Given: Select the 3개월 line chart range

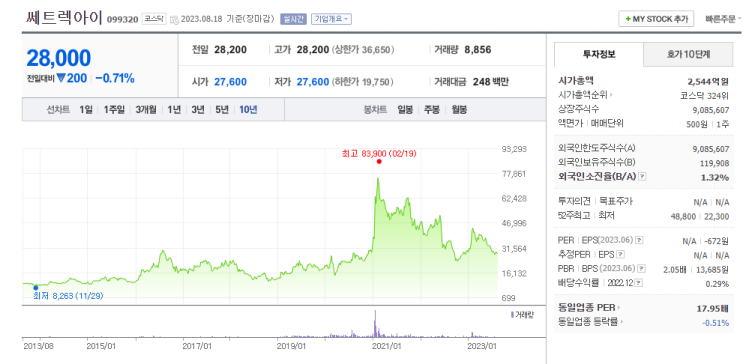Looking at the screenshot, I should (146, 109).
